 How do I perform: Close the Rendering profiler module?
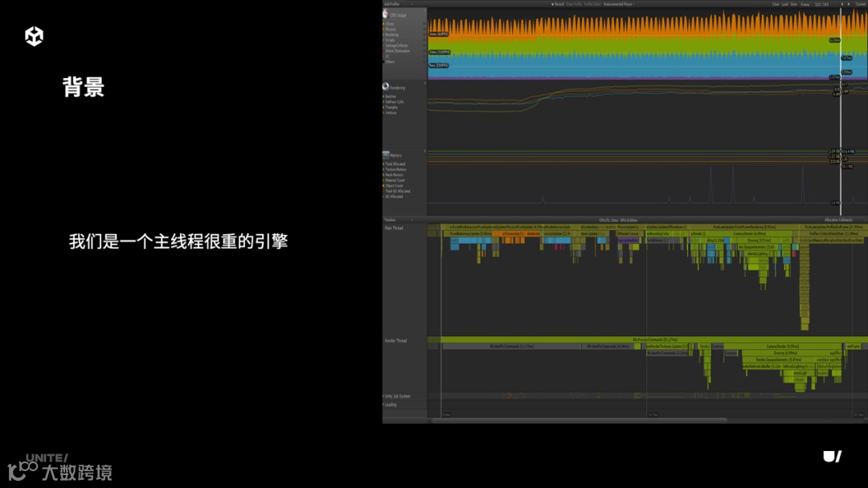424,83
